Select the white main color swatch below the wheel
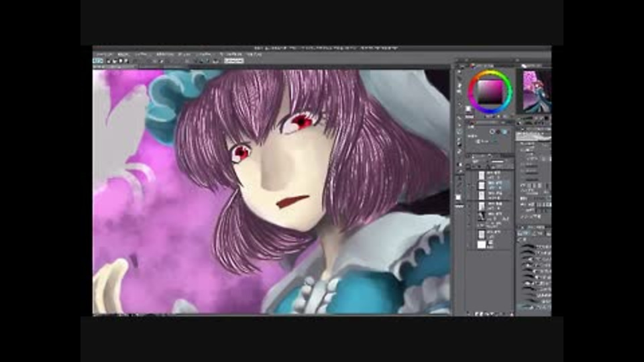Screen dimensions: 644x362 pos(468,109)
